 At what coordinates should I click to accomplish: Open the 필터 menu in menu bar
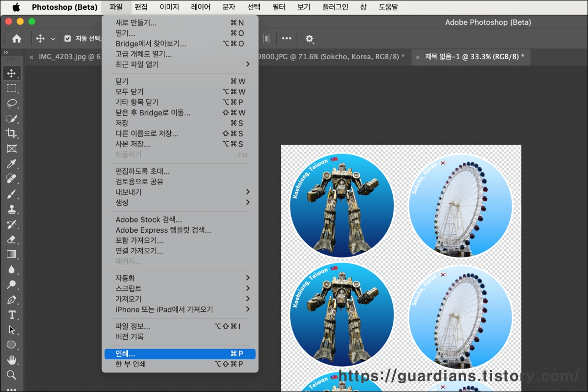278,7
